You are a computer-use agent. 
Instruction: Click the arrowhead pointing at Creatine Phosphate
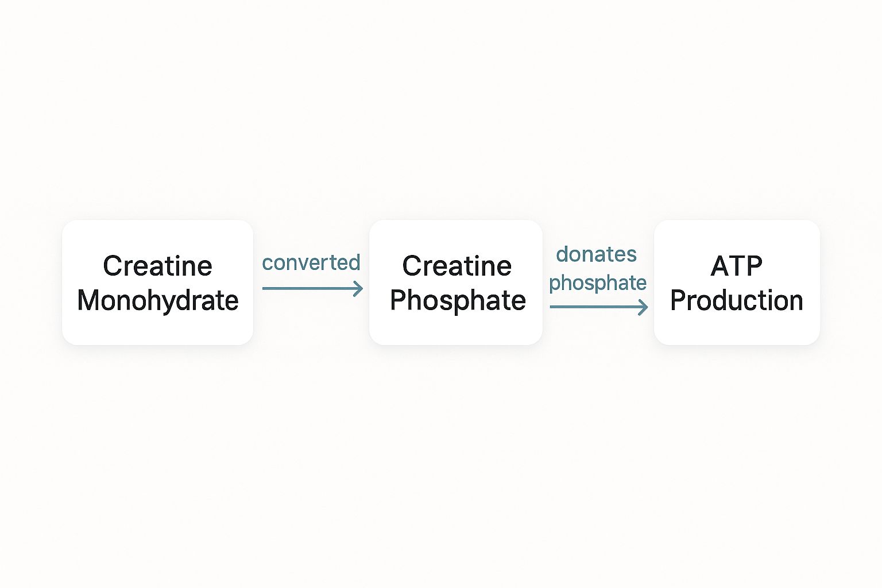click(x=358, y=288)
